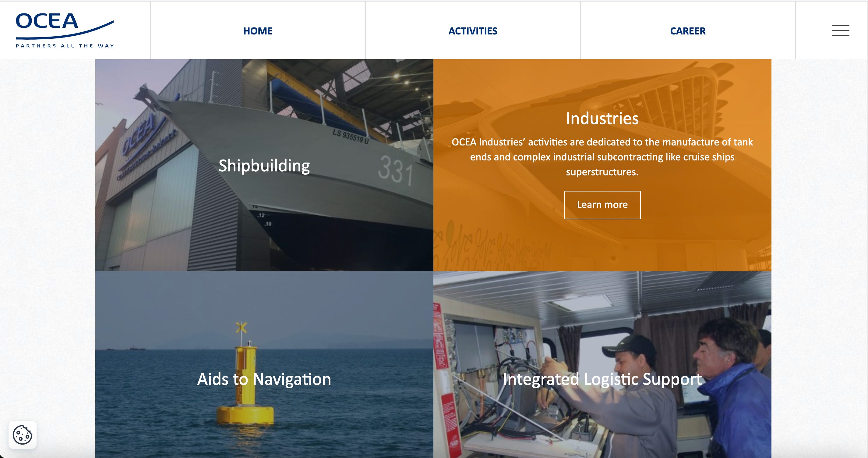This screenshot has height=458, width=868.
Task: Open the hamburger menu icon
Action: (840, 30)
